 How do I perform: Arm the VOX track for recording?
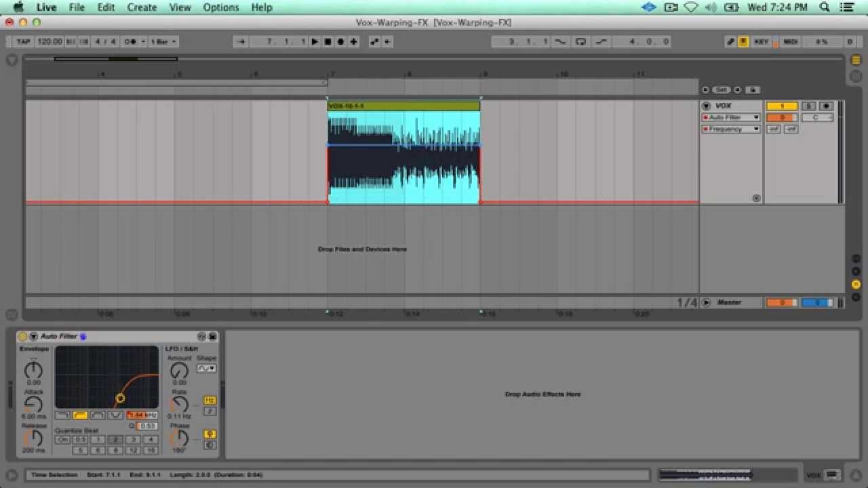click(826, 106)
